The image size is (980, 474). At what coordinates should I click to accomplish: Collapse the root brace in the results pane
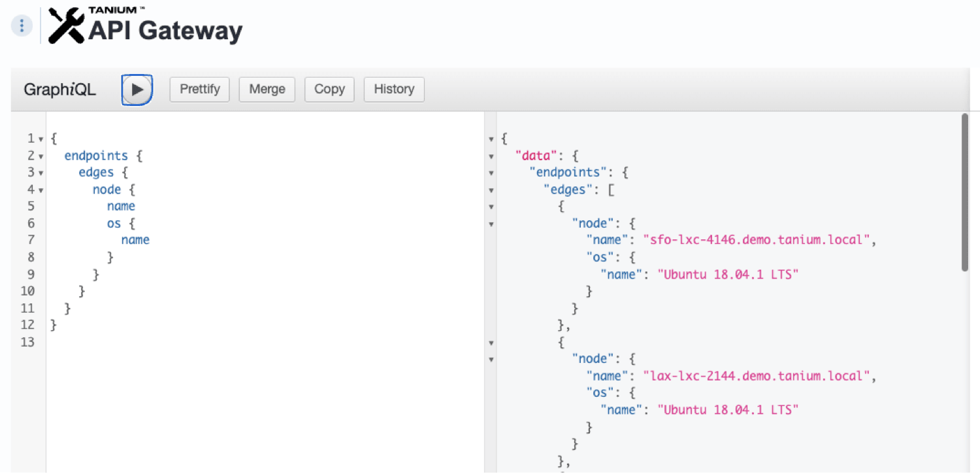491,139
